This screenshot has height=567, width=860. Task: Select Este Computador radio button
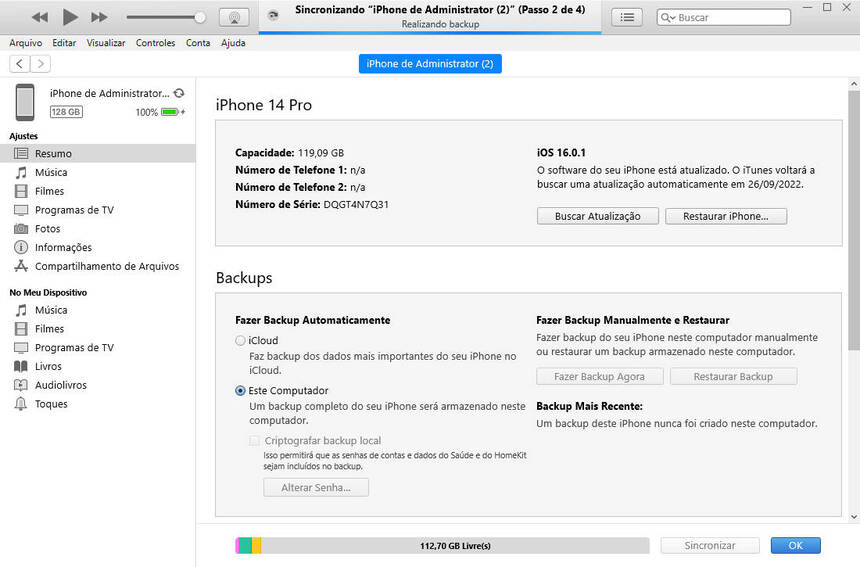[x=240, y=391]
